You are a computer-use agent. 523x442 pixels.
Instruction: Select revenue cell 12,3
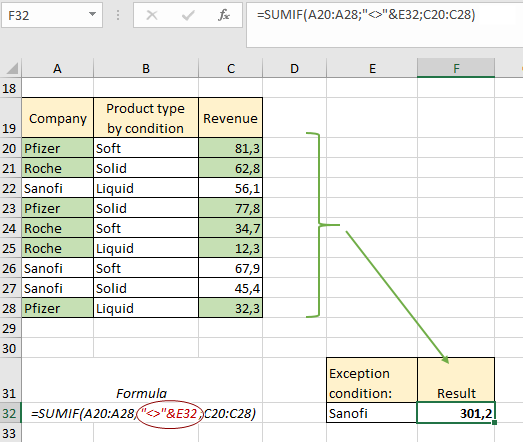click(230, 248)
